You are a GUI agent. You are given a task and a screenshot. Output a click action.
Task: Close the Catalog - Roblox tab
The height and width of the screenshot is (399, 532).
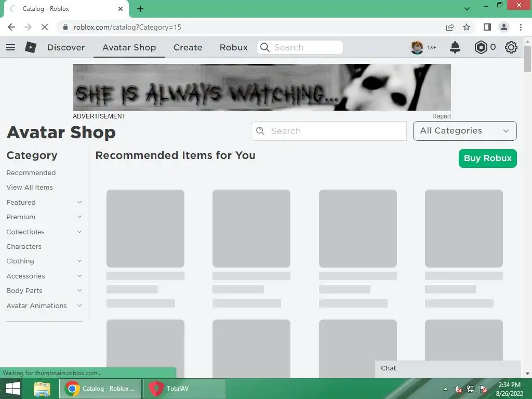121,9
